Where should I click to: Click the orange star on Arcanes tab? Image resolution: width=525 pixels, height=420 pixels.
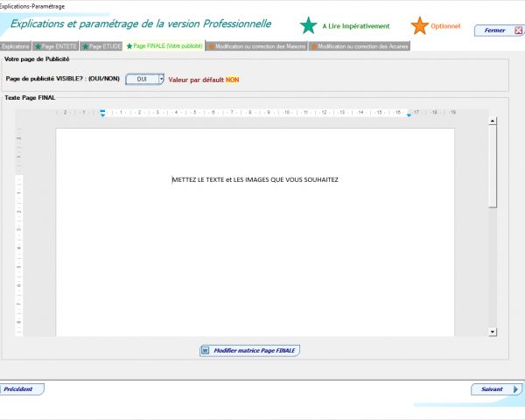[x=314, y=46]
